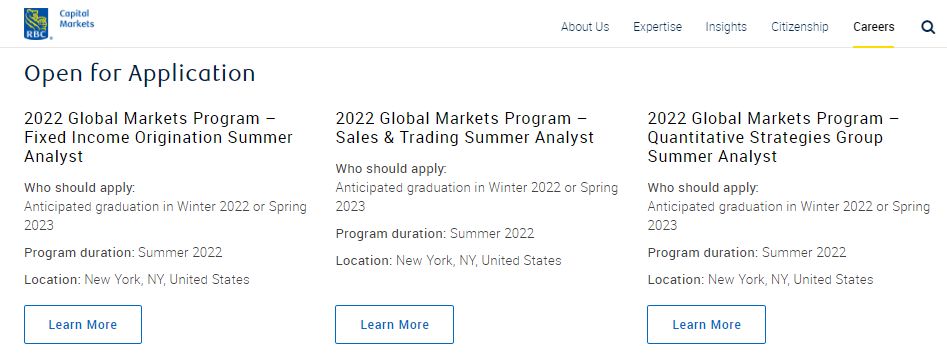The width and height of the screenshot is (947, 364).
Task: Learn More about Quantitative Strategies Group
Action: coord(706,324)
